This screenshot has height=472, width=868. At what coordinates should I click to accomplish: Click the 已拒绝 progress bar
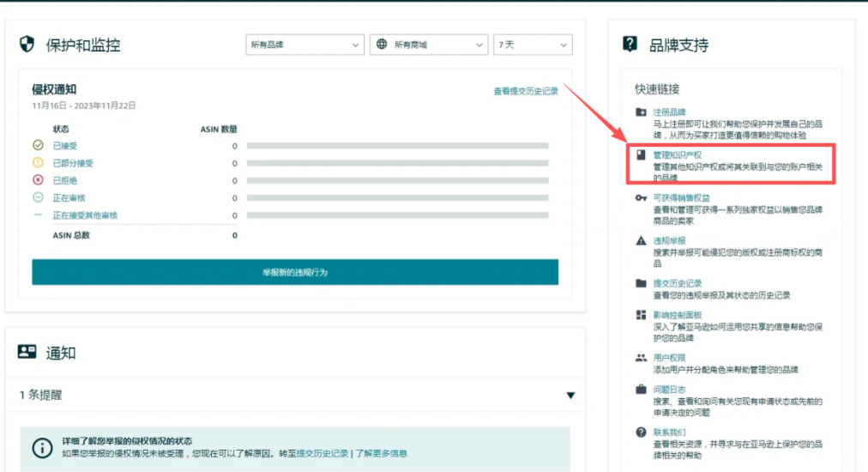397,181
